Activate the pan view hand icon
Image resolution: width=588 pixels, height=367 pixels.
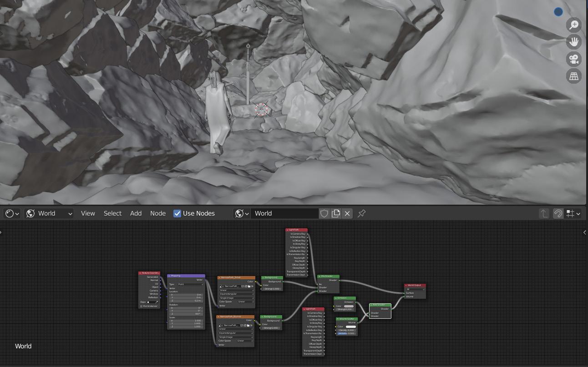tap(574, 42)
